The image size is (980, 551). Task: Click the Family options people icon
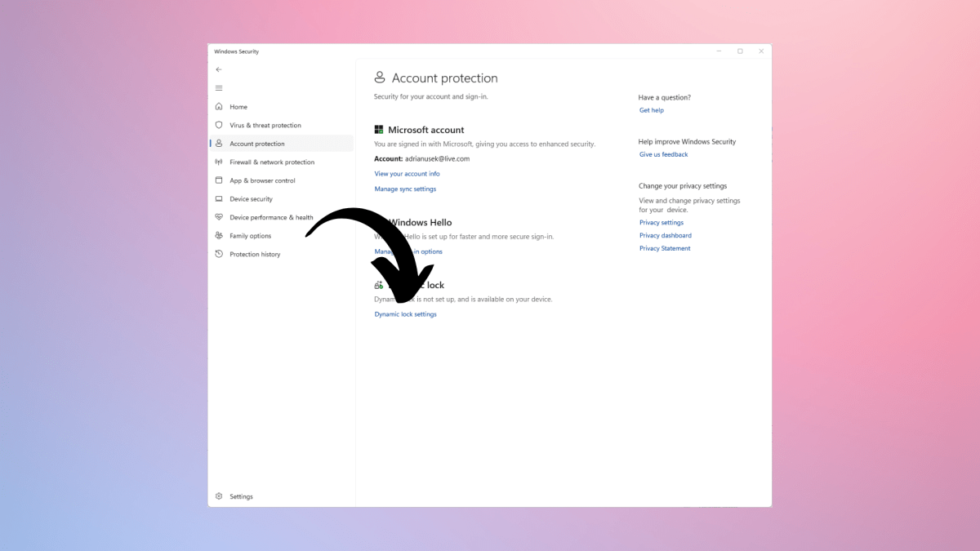pos(219,236)
